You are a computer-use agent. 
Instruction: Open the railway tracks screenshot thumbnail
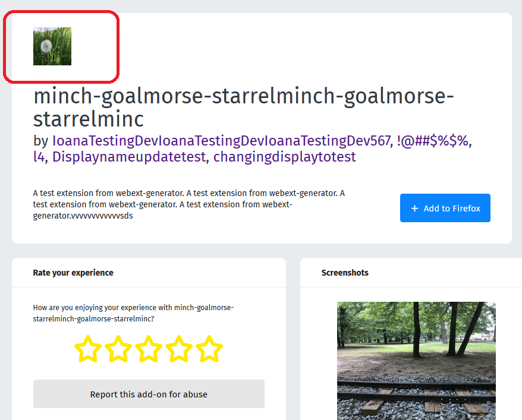(x=416, y=361)
